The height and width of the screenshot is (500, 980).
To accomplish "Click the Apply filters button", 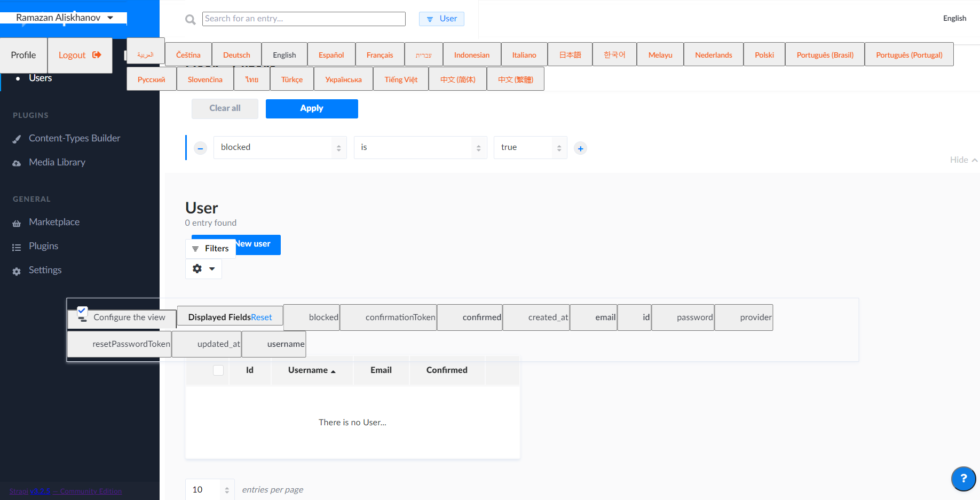I will pos(312,108).
